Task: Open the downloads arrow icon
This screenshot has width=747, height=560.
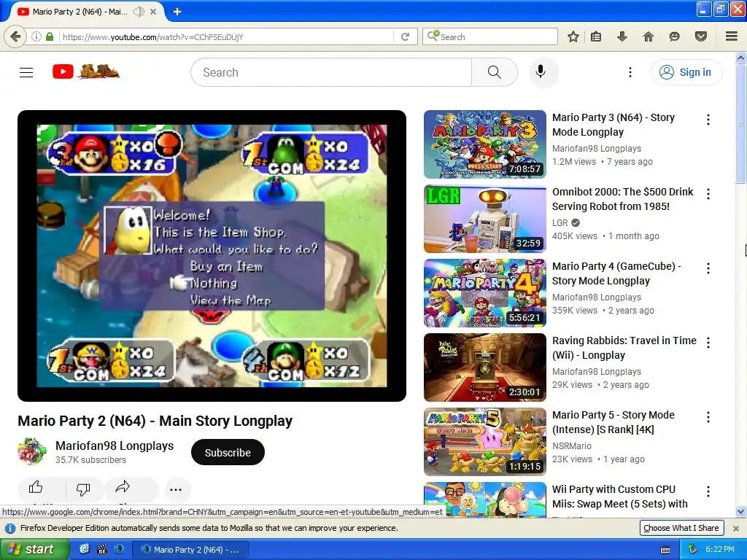Action: 622,36
